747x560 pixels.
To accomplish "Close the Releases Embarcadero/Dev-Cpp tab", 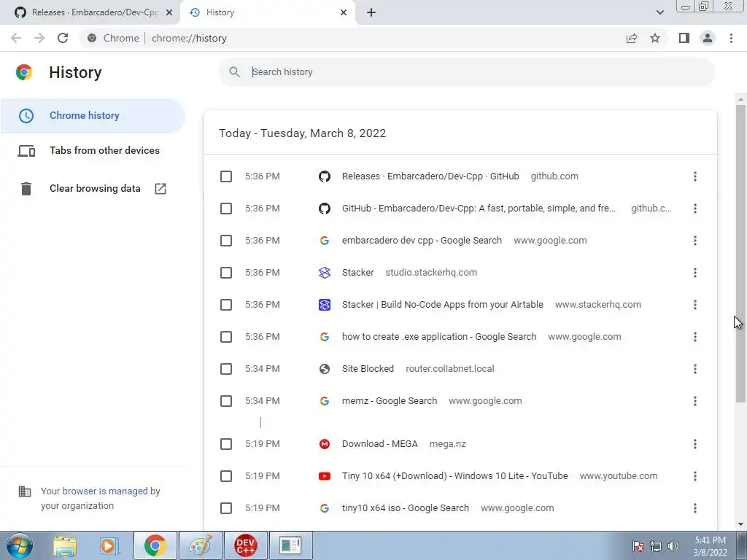I will [169, 12].
